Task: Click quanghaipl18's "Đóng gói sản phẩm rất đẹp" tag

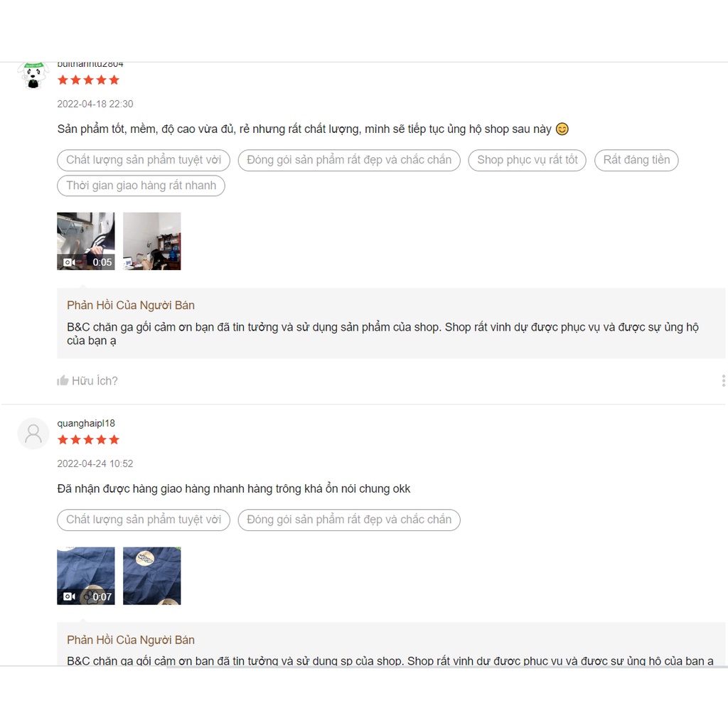Action: tap(349, 520)
